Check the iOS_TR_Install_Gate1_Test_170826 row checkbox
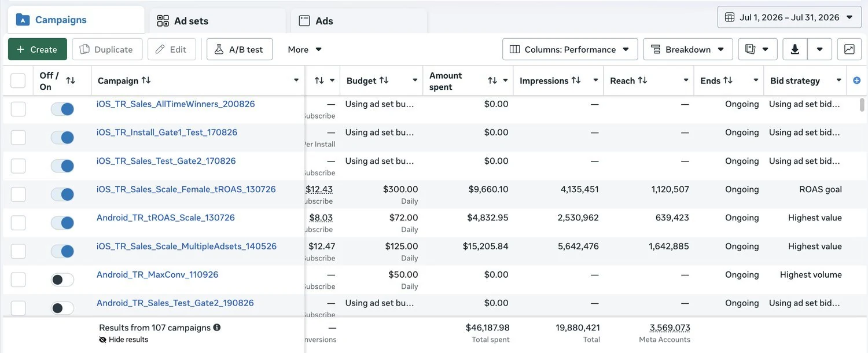868x353 pixels. click(18, 137)
